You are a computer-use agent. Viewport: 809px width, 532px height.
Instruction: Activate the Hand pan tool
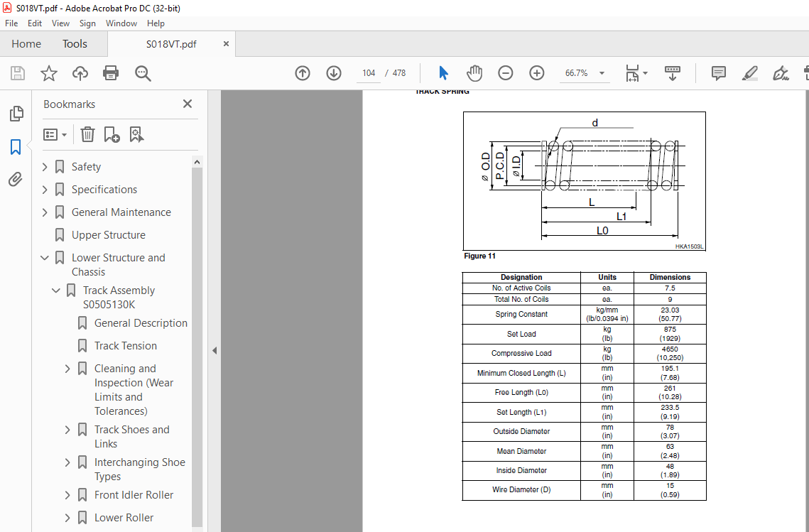point(474,73)
